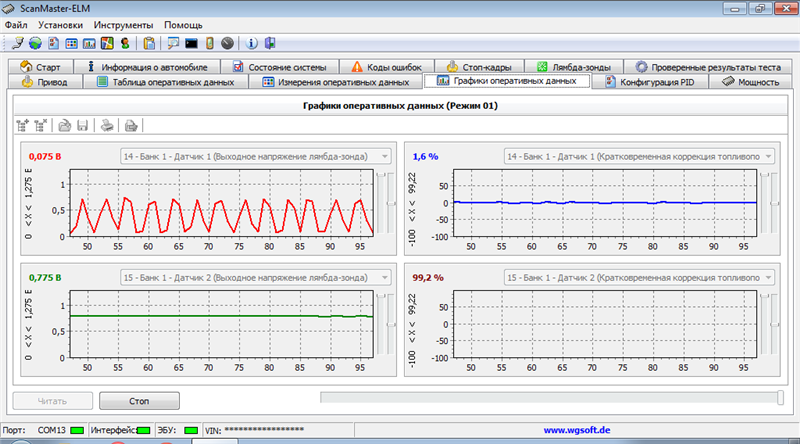Click the COM13 port status indicator
This screenshot has width=800, height=444.
tap(77, 430)
